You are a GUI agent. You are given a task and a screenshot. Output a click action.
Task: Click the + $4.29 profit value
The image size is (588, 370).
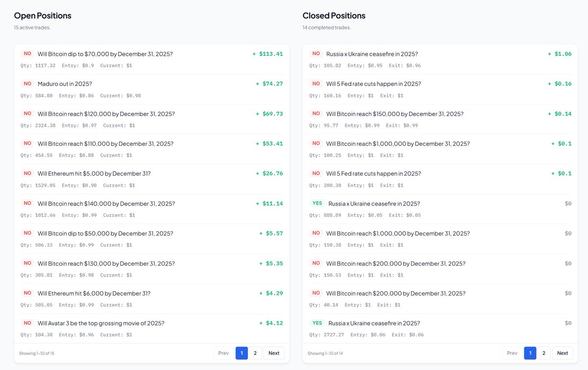[x=271, y=293]
